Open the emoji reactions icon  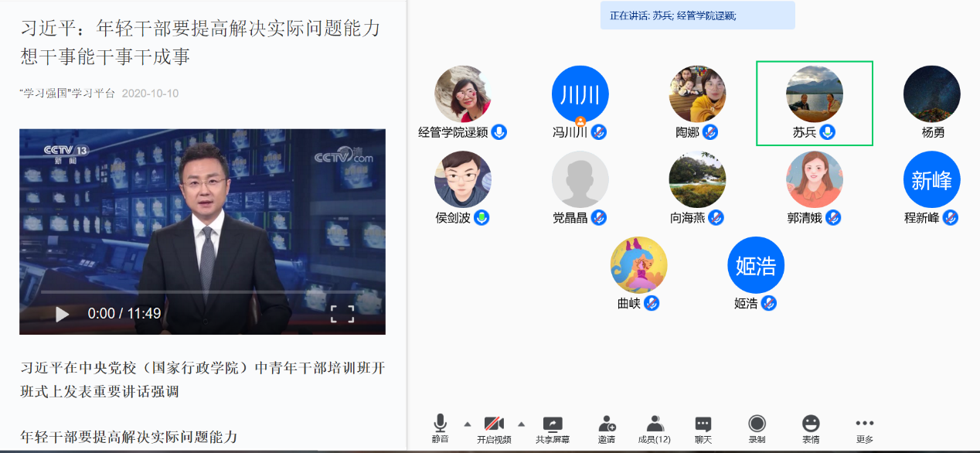810,424
